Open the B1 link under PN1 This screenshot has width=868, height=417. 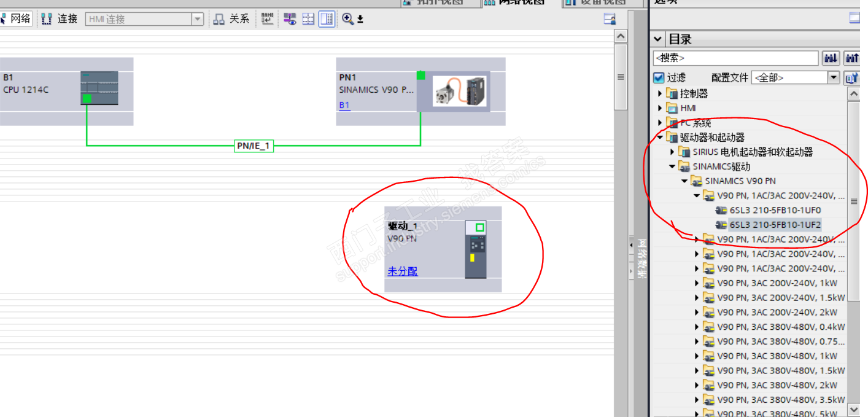tap(344, 105)
